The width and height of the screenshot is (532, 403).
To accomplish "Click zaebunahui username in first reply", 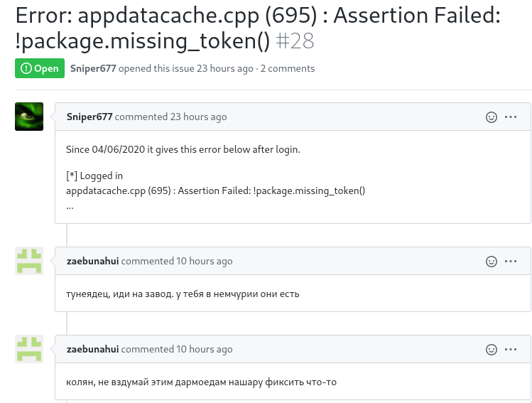I will (92, 261).
